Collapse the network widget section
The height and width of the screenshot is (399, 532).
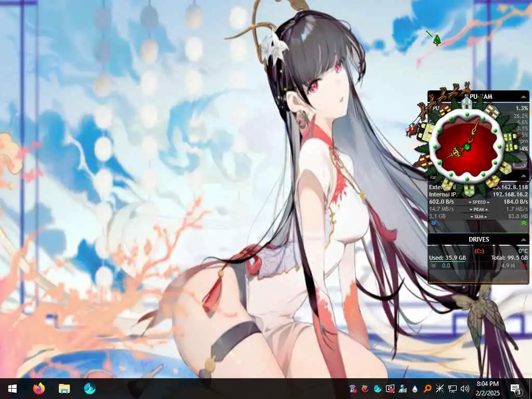tap(523, 176)
